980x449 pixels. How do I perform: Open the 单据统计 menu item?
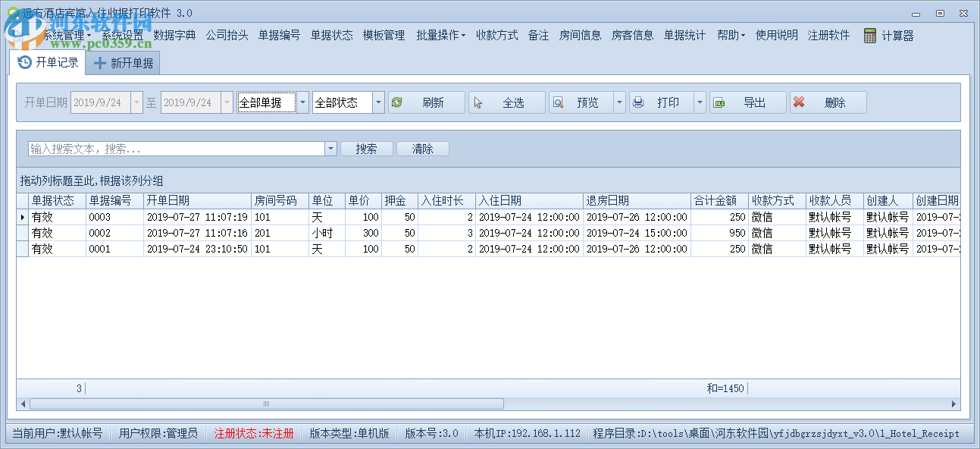(684, 35)
